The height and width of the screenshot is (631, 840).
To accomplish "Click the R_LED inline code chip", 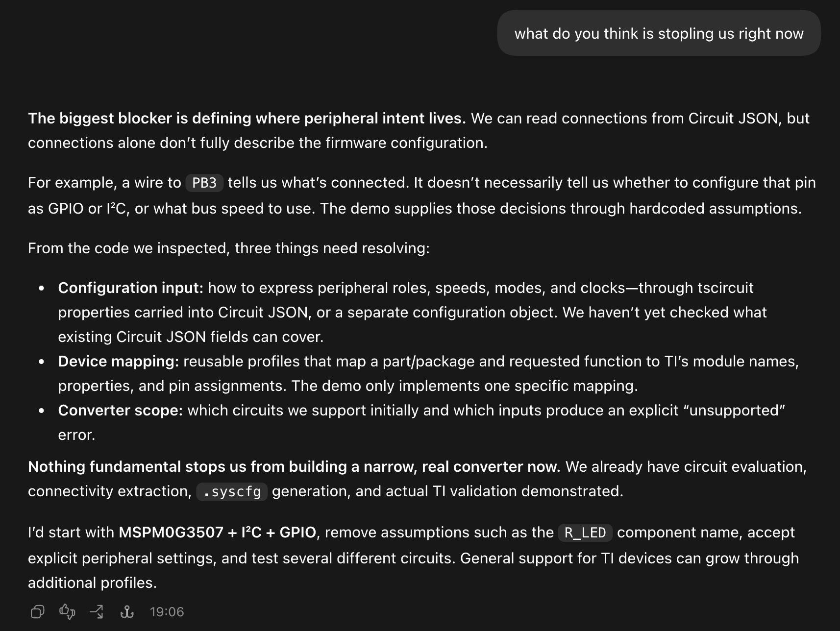I will tap(585, 533).
